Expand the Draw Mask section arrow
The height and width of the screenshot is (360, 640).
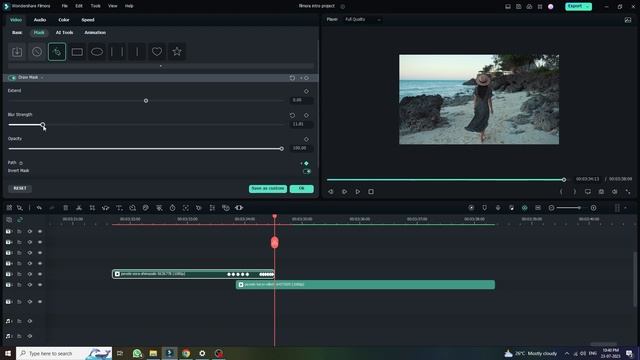pos(42,78)
